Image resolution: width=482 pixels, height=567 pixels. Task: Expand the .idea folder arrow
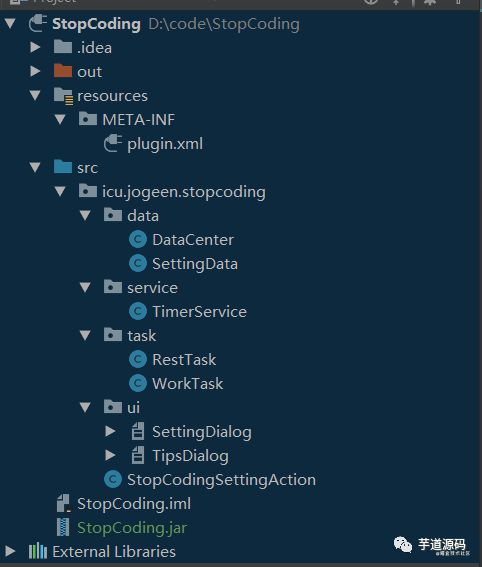click(35, 47)
